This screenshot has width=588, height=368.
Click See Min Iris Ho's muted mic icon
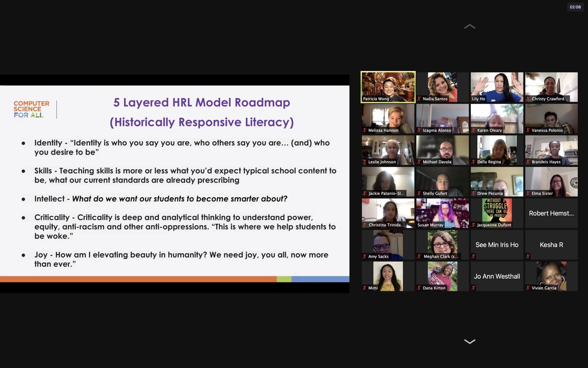pyautogui.click(x=473, y=256)
